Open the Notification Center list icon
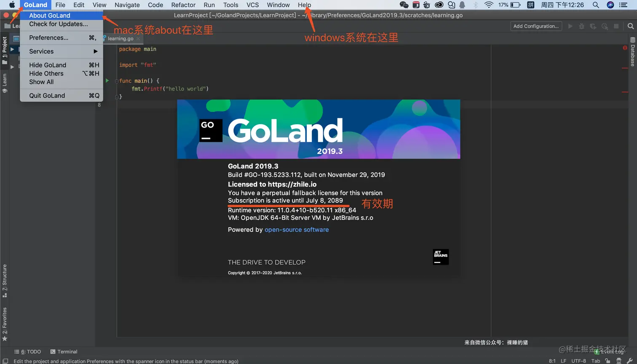Image resolution: width=637 pixels, height=364 pixels. 624,5
